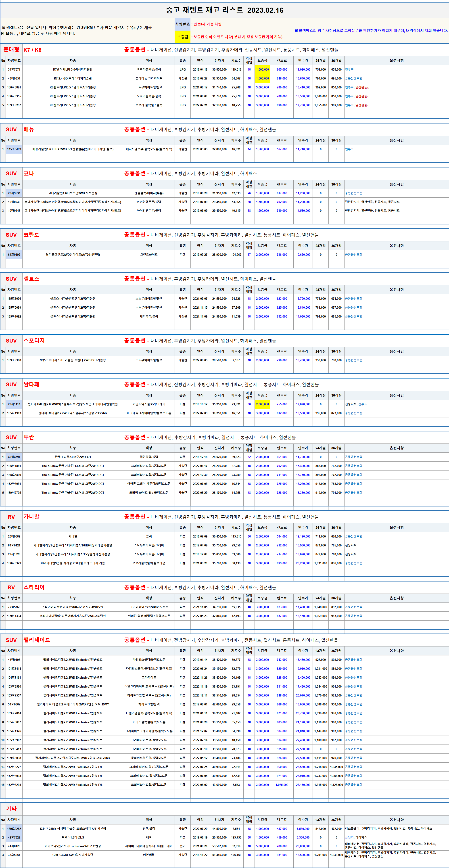Viewport: 449px width, 868px height.
Task: Click rent fee 567,000 in 베뉴 row
Action: (x=282, y=149)
